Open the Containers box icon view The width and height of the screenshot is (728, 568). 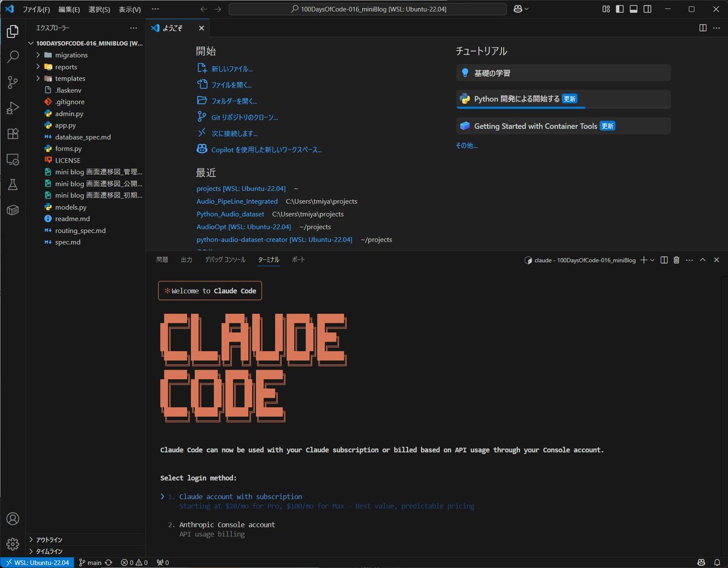point(13,210)
